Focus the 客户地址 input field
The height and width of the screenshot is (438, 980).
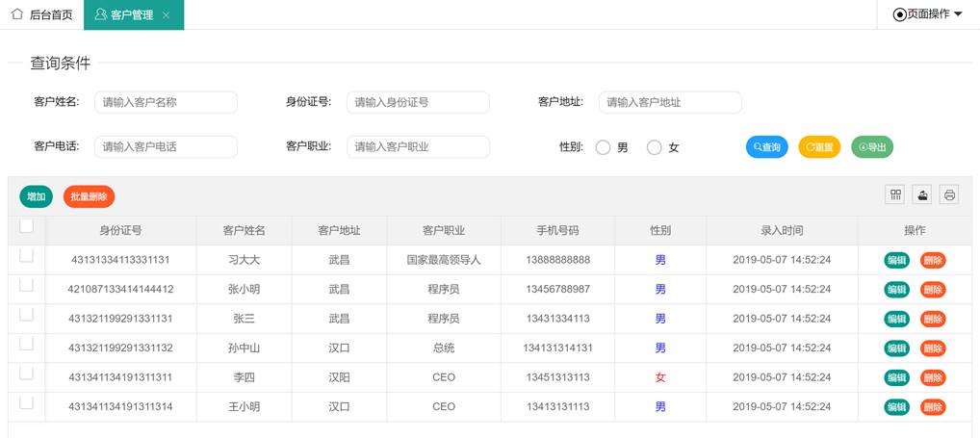[670, 102]
